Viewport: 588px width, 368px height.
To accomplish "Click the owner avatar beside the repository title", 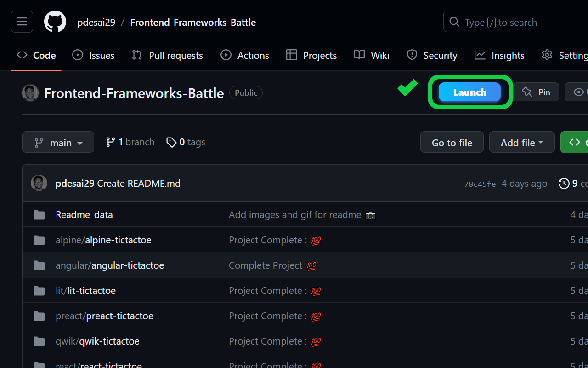I will [x=30, y=93].
